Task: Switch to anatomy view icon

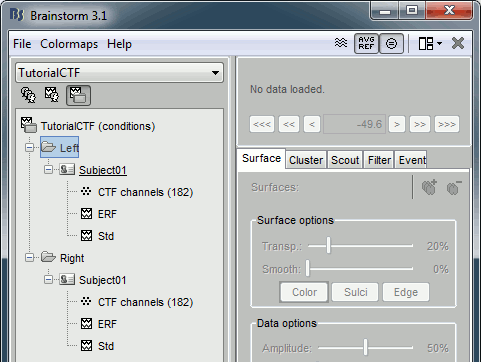Action: click(x=28, y=95)
